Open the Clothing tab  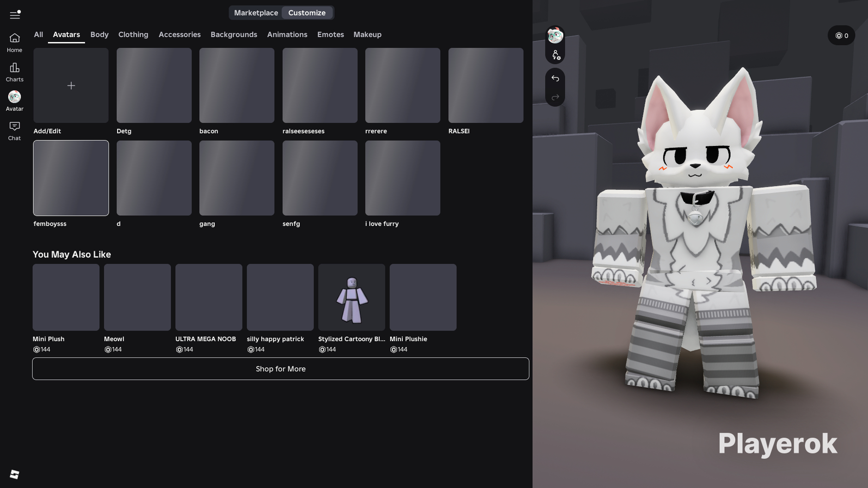pos(133,35)
